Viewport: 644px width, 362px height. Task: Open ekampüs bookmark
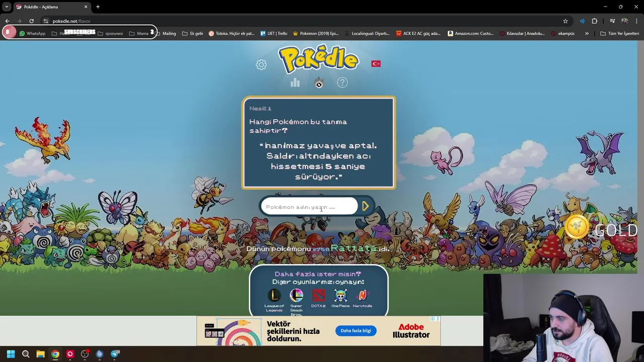tap(563, 33)
